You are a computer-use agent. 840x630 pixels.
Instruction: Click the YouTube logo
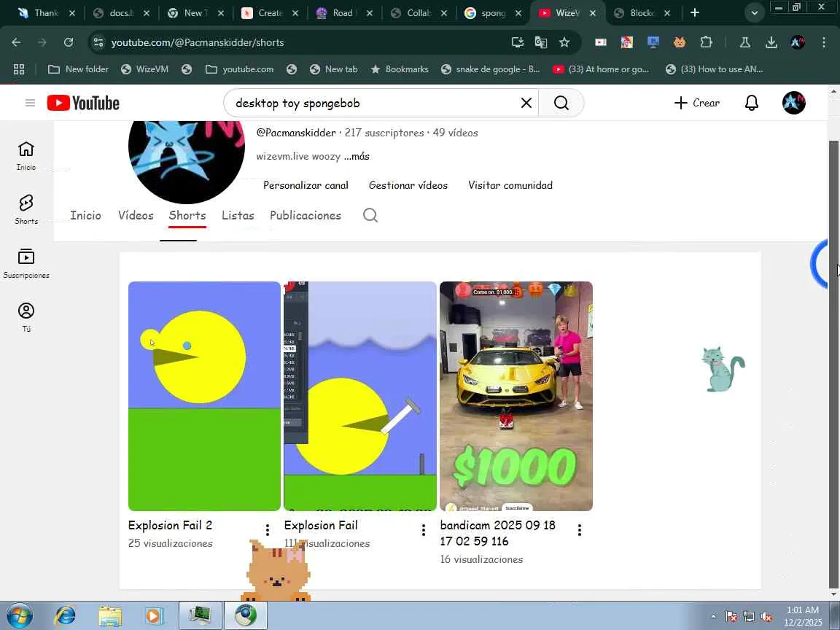pos(83,103)
